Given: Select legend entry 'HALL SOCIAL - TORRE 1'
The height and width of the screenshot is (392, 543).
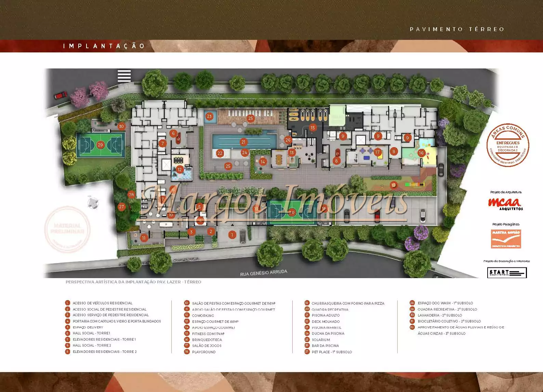Looking at the screenshot, I should click(x=91, y=333).
